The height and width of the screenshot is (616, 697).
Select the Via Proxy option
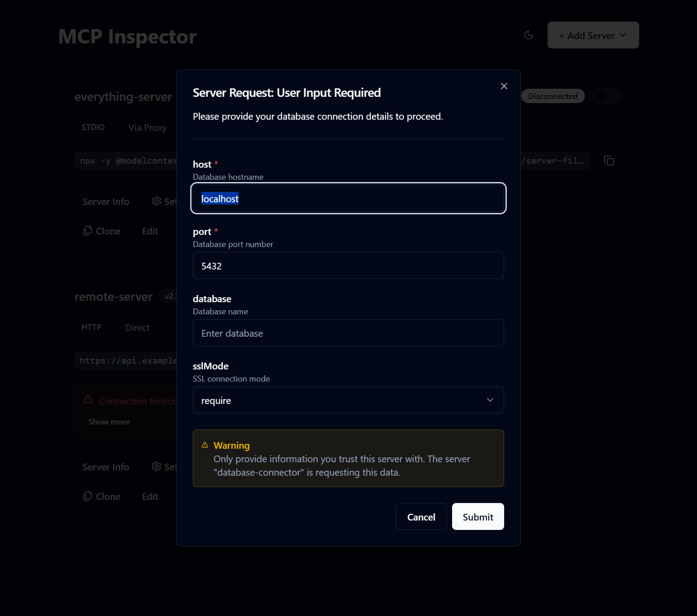point(148,128)
